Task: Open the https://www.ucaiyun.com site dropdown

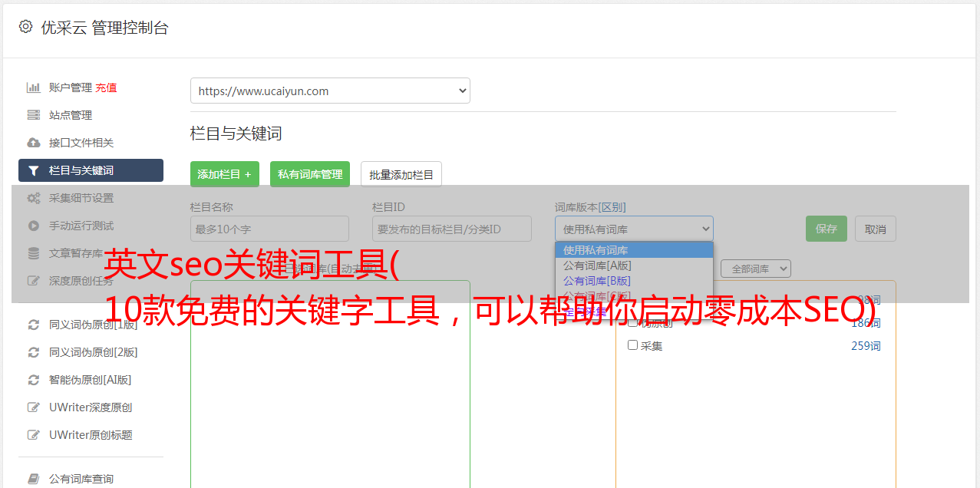Action: pos(330,91)
